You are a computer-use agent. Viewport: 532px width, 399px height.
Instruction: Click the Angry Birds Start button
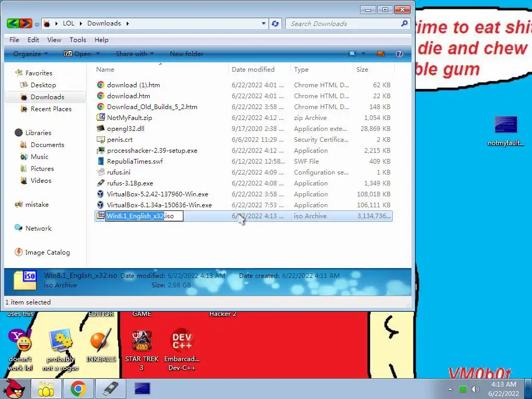click(x=15, y=389)
